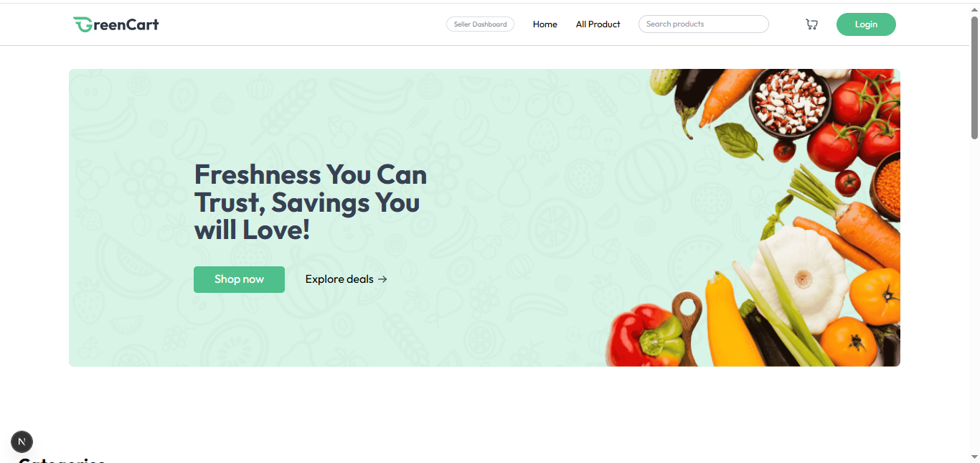Click the green G emblem in logo

tap(81, 24)
